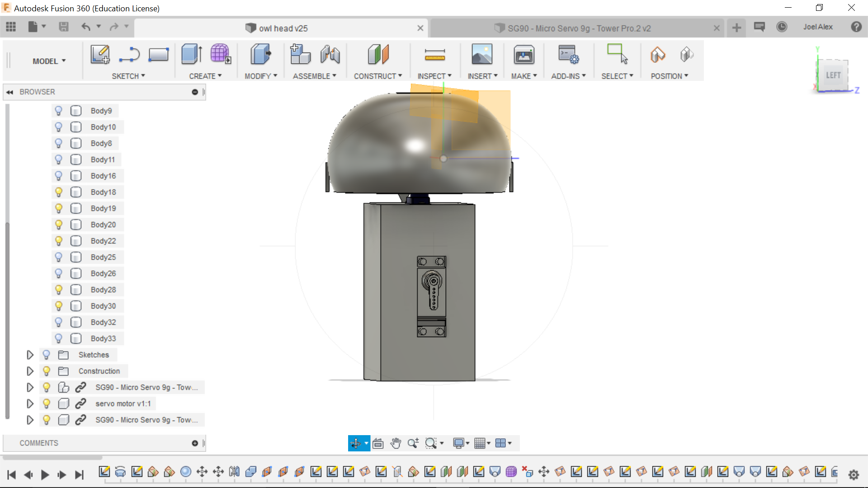The image size is (868, 488).
Task: Click the LEFT face of the view cube
Action: (833, 75)
